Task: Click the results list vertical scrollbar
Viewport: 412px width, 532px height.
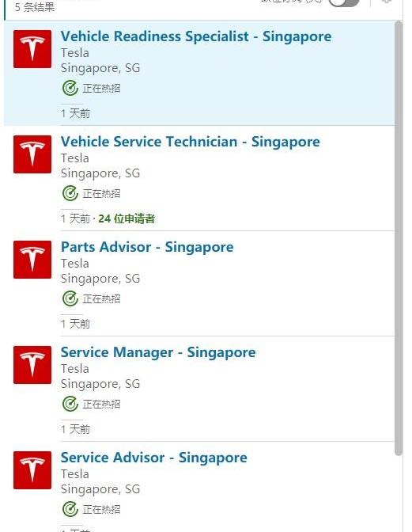Action: tap(399, 237)
